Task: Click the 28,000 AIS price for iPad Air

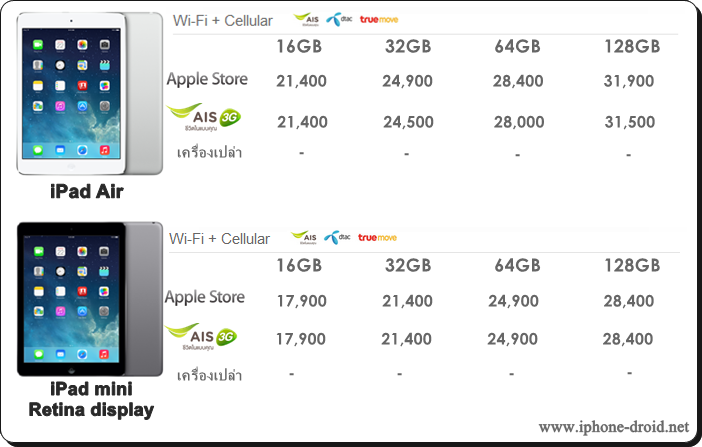Action: click(519, 122)
